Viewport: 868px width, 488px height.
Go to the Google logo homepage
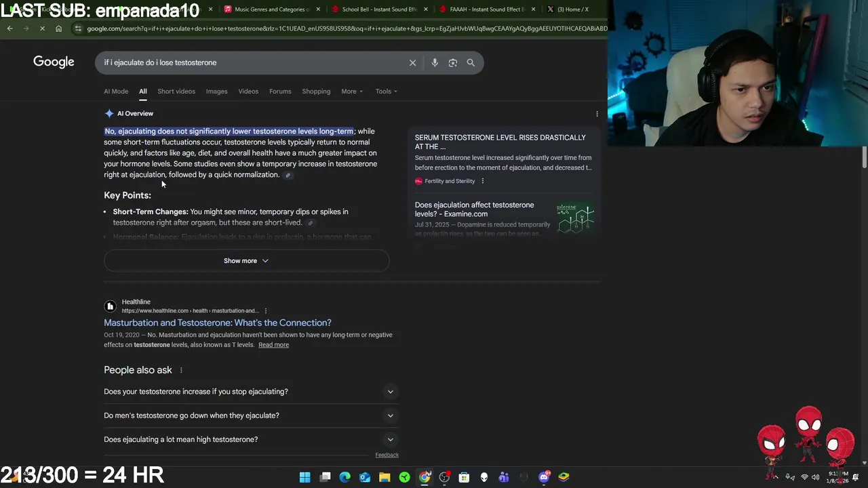(54, 62)
